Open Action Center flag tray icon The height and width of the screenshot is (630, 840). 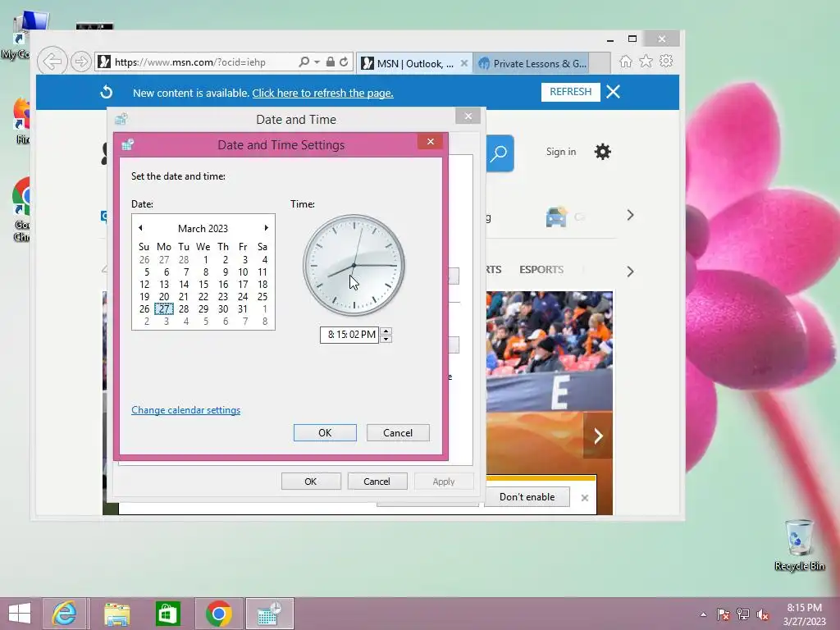(x=724, y=614)
